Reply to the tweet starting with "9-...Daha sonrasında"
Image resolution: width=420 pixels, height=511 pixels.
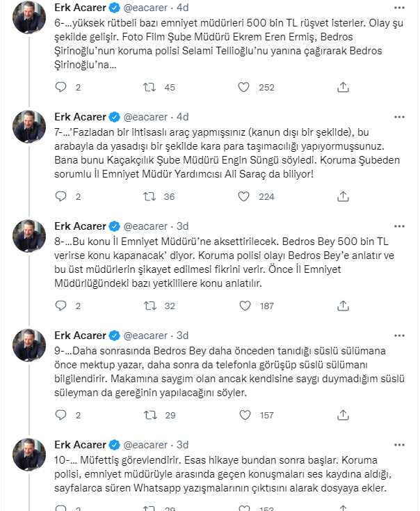tap(60, 415)
